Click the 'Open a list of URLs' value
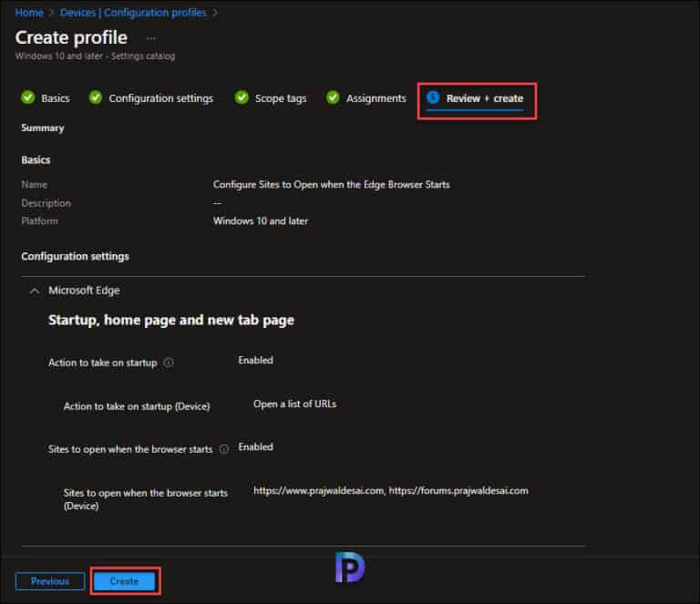Image resolution: width=700 pixels, height=604 pixels. pyautogui.click(x=294, y=404)
